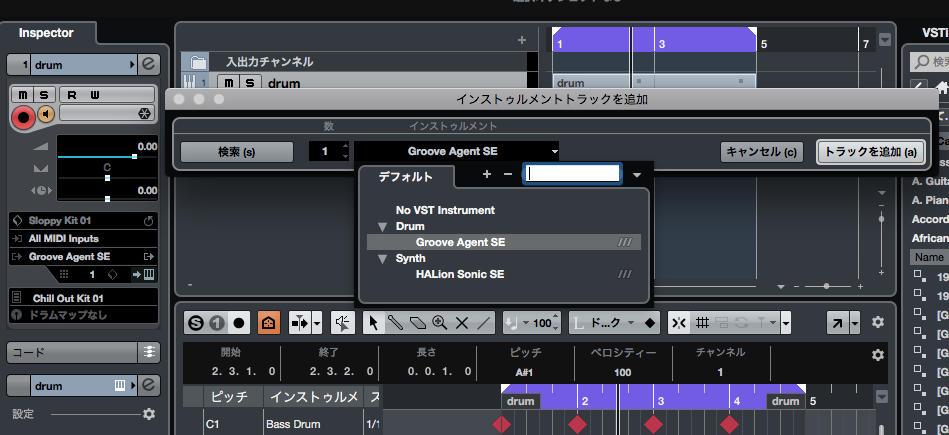
Task: Toggle the speaker audition icon in editor toolbar
Action: (343, 323)
